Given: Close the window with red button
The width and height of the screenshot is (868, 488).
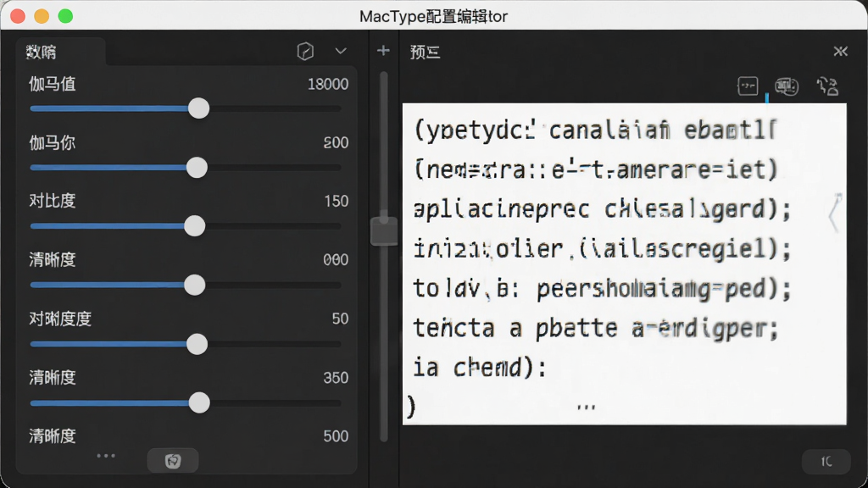Looking at the screenshot, I should [18, 16].
